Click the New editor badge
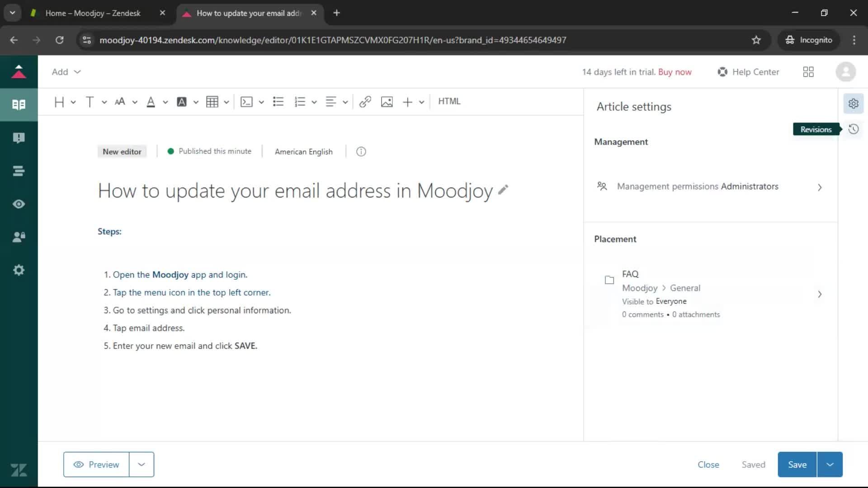The height and width of the screenshot is (488, 868). (122, 152)
